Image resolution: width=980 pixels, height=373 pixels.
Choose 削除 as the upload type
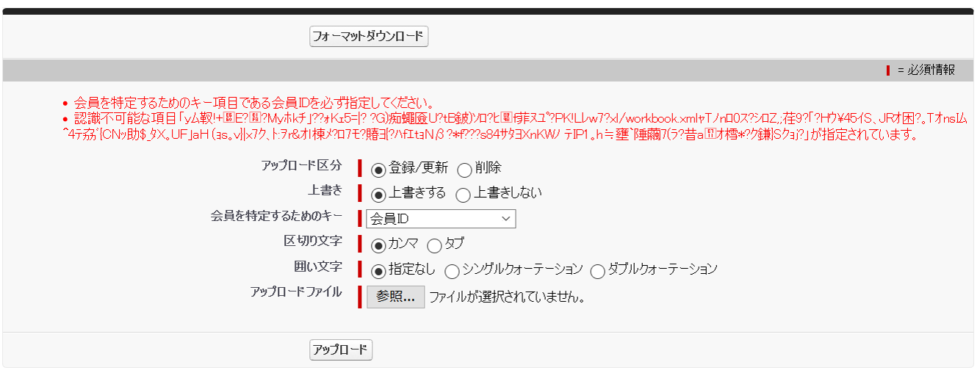[464, 170]
